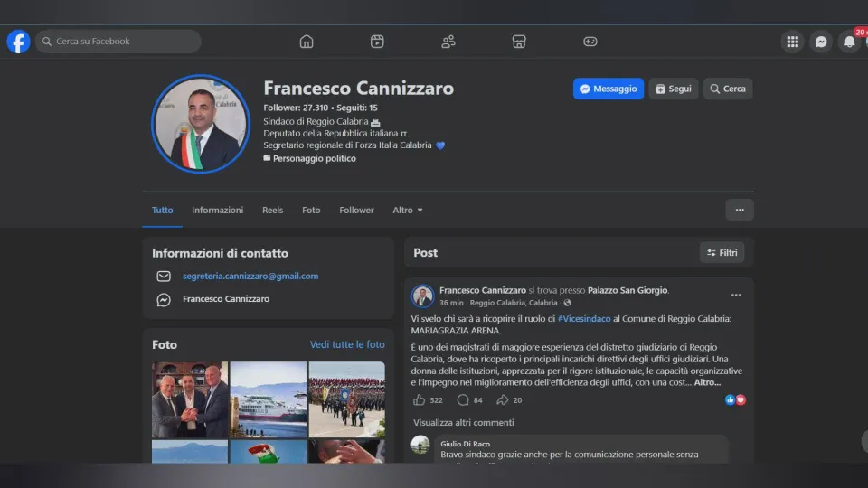Open the Facebook logo home link
This screenshot has width=868, height=488.
coord(18,42)
